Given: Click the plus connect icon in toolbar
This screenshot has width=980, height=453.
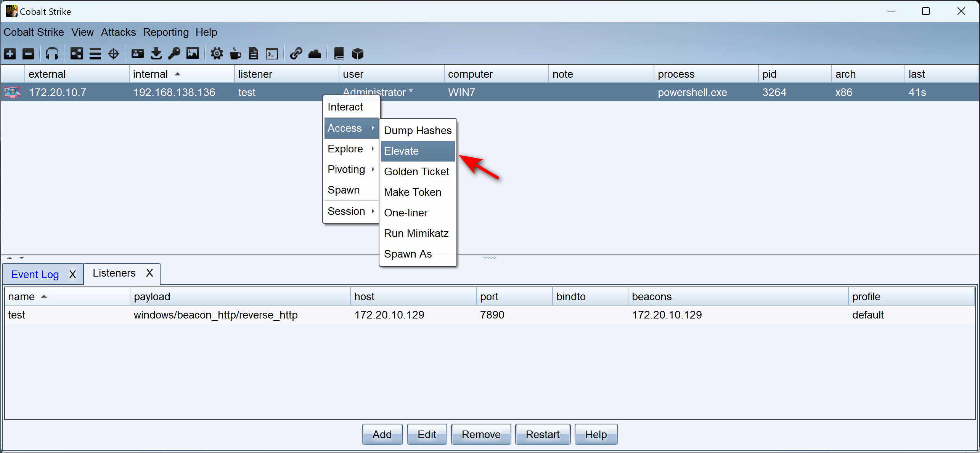Looking at the screenshot, I should pos(10,54).
